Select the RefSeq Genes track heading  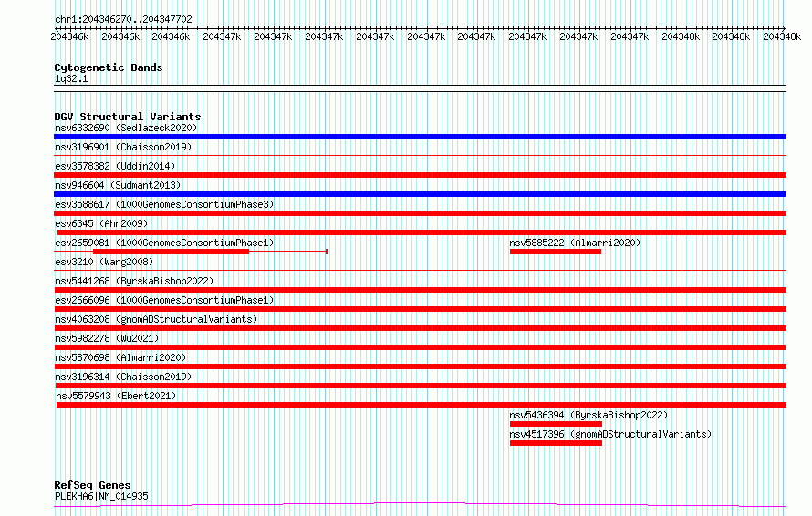(92, 485)
